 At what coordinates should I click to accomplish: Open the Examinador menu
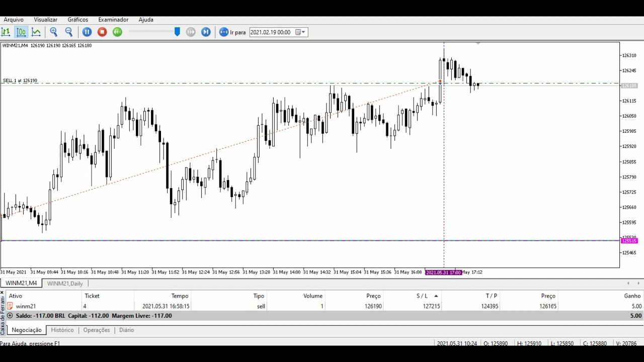(113, 20)
